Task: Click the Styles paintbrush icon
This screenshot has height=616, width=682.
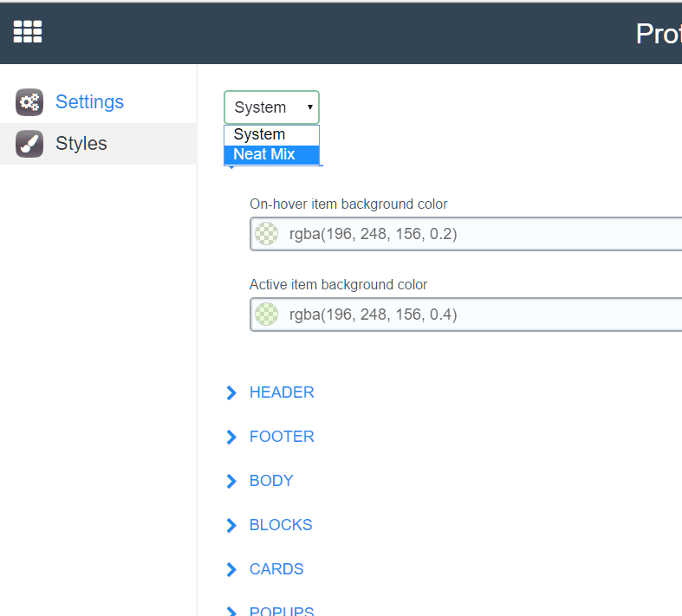Action: pos(29,144)
